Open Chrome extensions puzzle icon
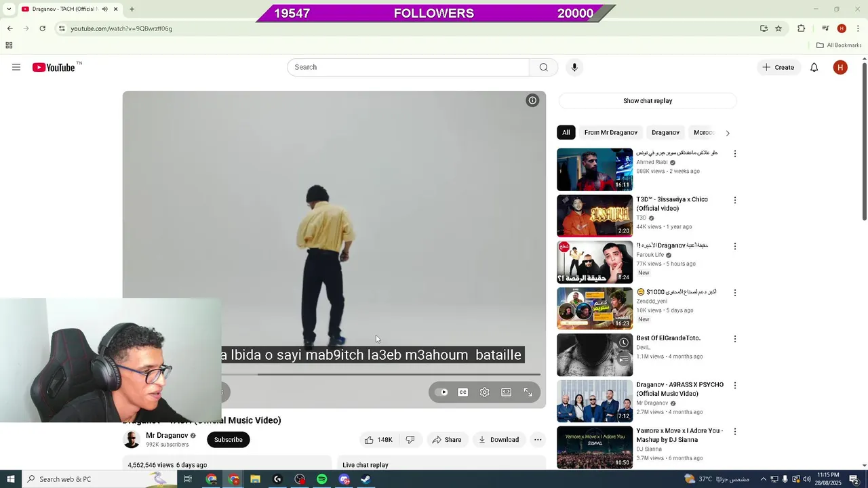This screenshot has height=488, width=868. (x=801, y=28)
